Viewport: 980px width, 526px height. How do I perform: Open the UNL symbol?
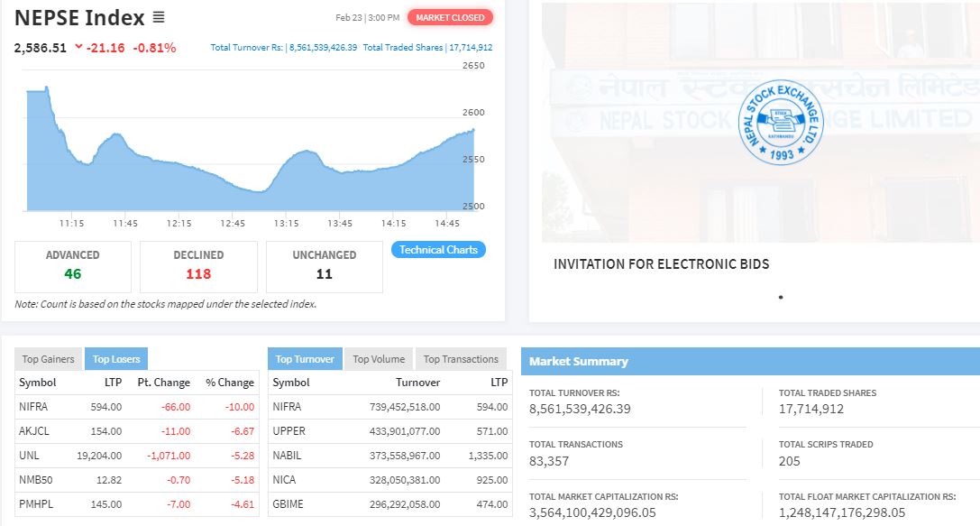29,456
